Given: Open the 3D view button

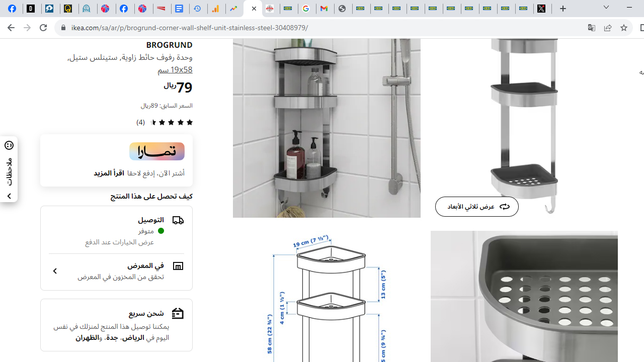Looking at the screenshot, I should [x=477, y=207].
